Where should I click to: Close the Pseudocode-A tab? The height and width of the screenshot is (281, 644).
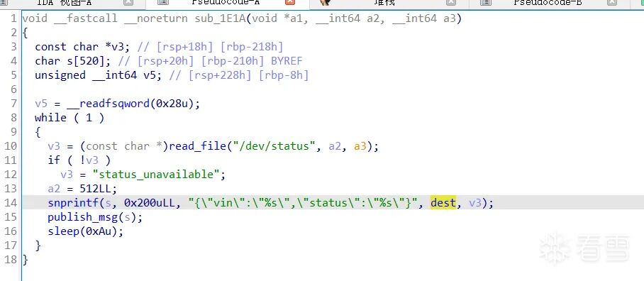pos(290,2)
